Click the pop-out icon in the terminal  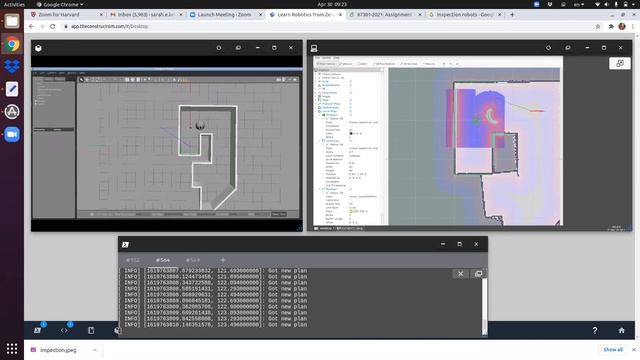click(x=478, y=273)
